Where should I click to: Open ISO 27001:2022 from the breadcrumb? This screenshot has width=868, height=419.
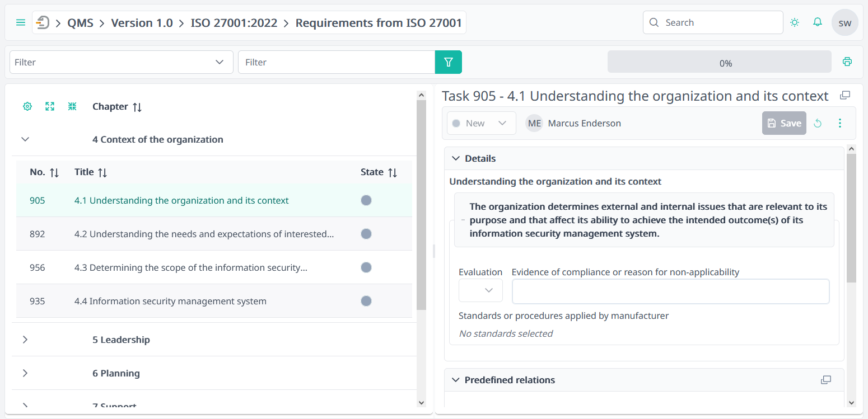pos(234,22)
